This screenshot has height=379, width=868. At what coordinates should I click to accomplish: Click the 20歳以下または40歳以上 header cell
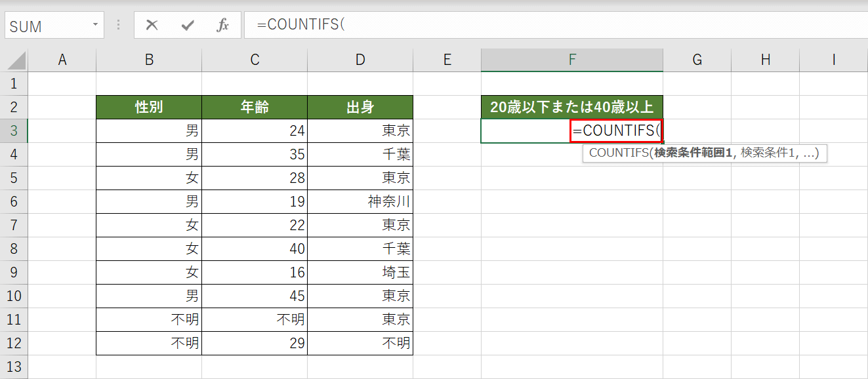[x=571, y=107]
